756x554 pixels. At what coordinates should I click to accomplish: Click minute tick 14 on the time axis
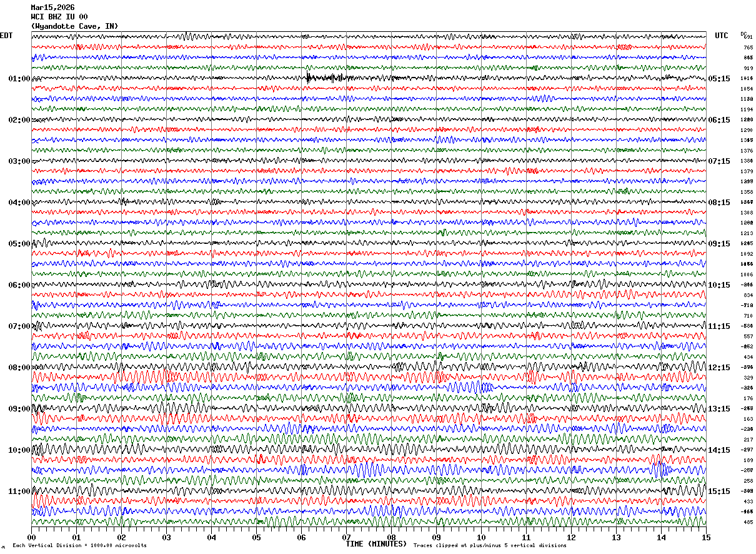[661, 537]
